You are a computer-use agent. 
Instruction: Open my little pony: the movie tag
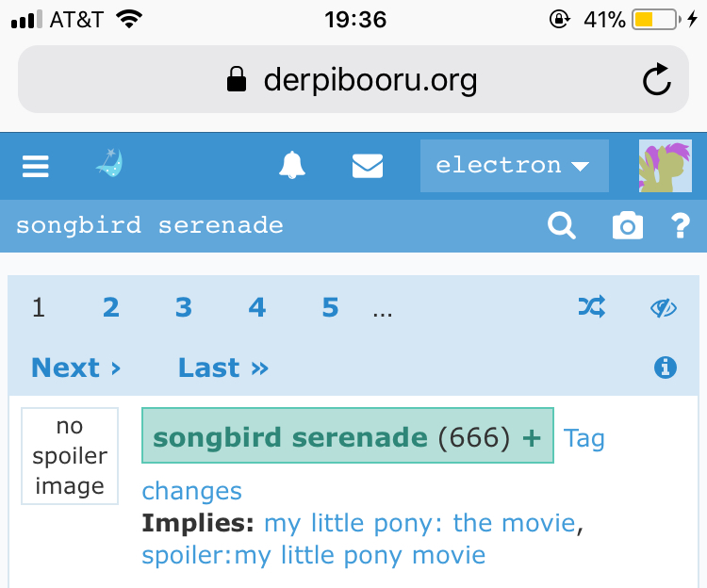419,523
